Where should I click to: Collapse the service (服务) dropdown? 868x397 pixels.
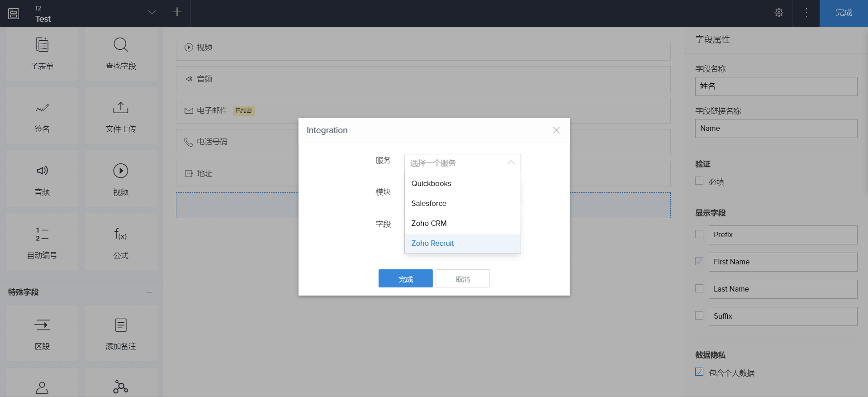[x=511, y=163]
